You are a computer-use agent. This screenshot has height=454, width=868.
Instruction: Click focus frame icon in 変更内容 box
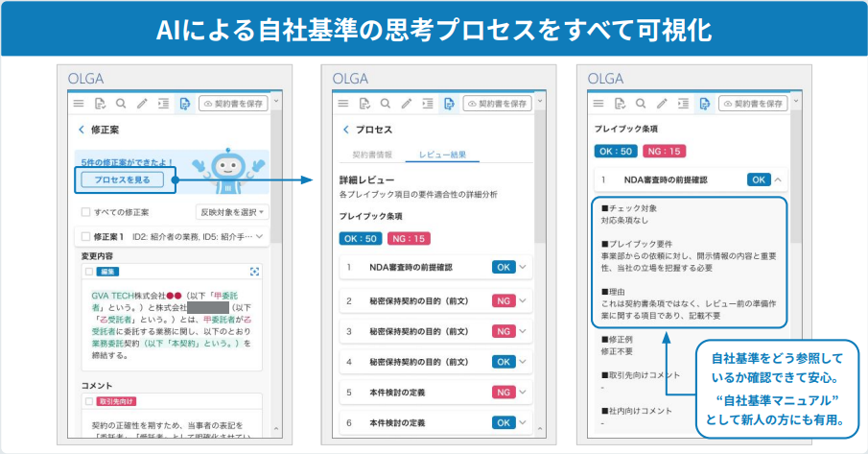254,272
